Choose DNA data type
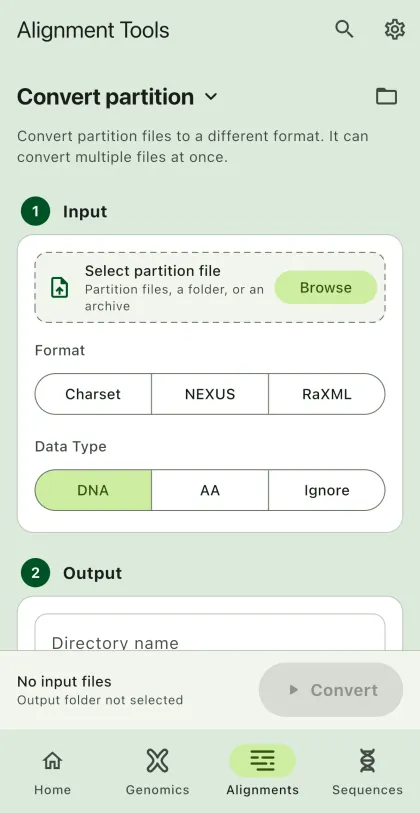The width and height of the screenshot is (420, 813). click(93, 490)
